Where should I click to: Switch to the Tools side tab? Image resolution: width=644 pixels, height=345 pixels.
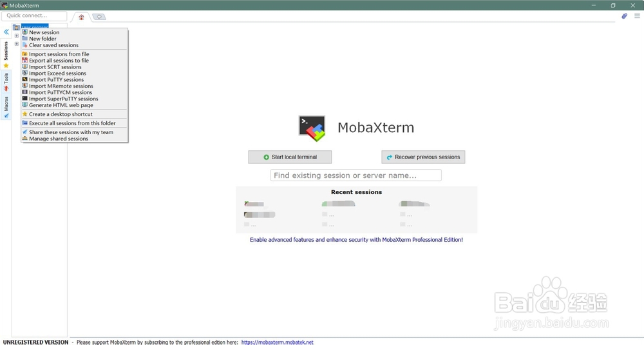[6, 82]
